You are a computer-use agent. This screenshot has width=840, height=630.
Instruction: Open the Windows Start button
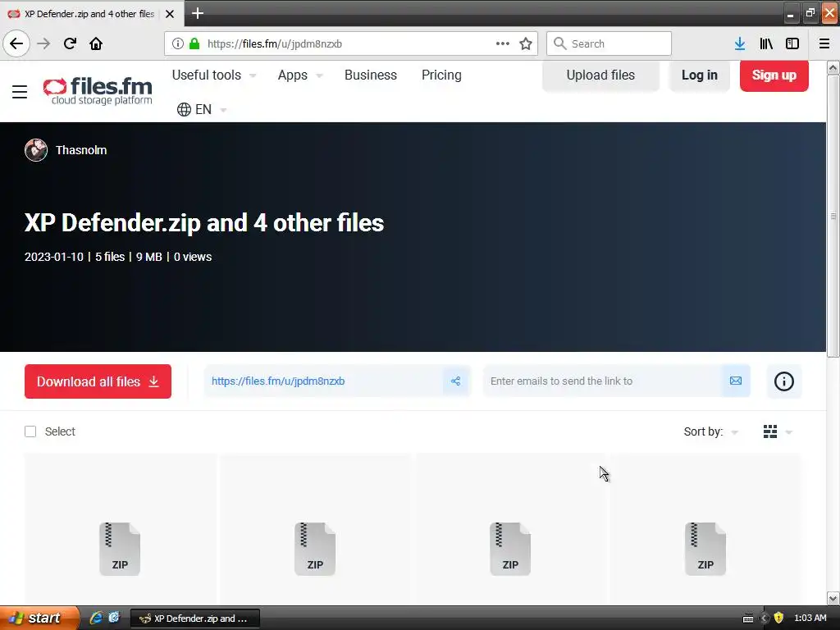[x=39, y=618]
